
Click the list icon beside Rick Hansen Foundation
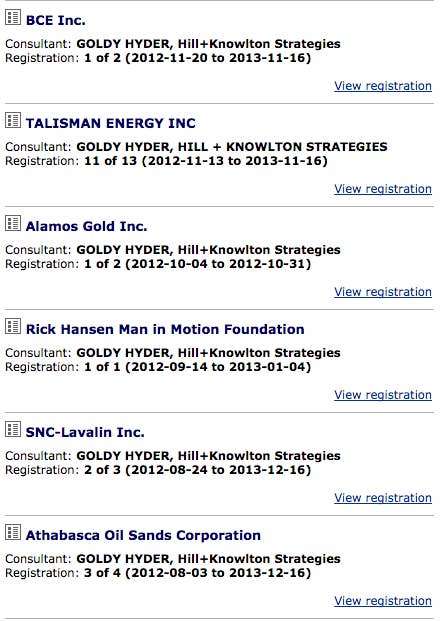point(13,326)
